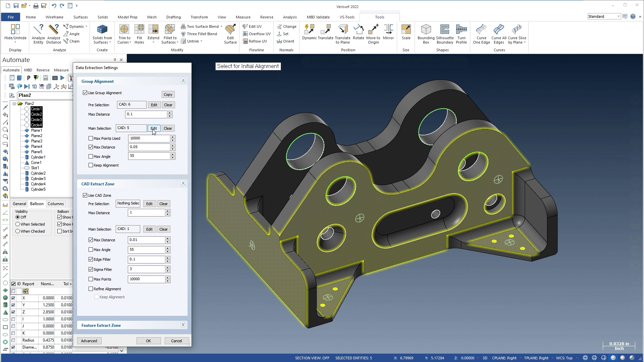Click the Turn Profile tool

[x=461, y=34]
